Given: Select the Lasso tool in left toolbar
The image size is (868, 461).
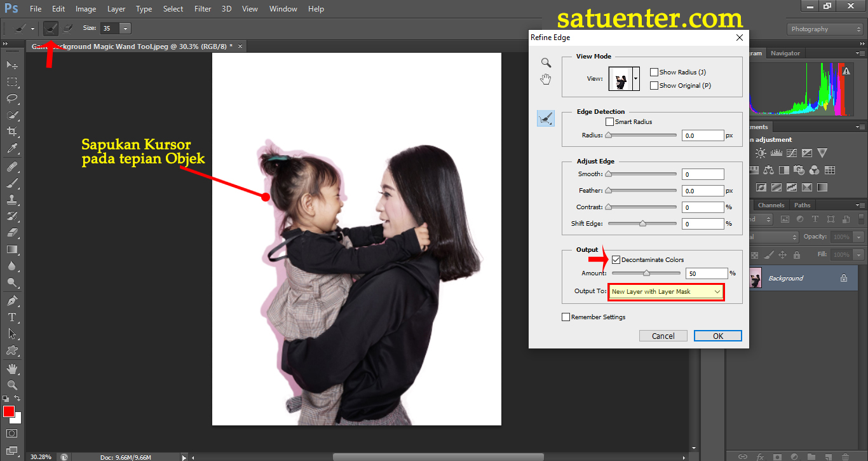Looking at the screenshot, I should pos(12,99).
